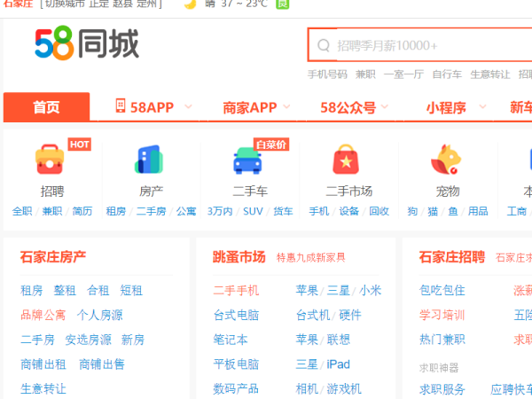Open the 个人房源 link
This screenshot has width=532, height=399.
pos(99,315)
